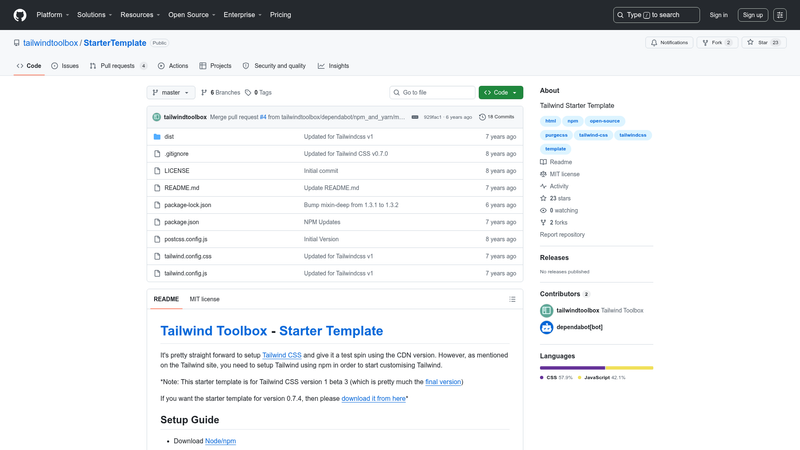
Task: Open the commit history clock icon
Action: point(482,117)
